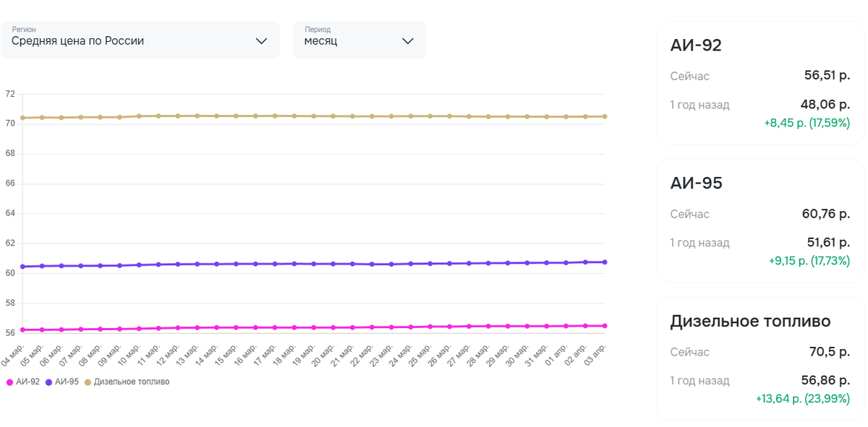Click the Дизельное топливо price card
Viewport: 868px width, 427px height.
[x=759, y=358]
